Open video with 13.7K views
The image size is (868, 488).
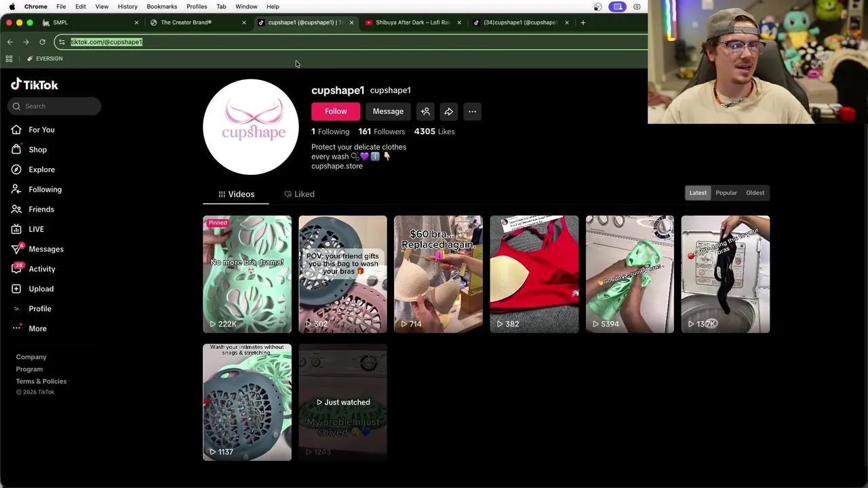pyautogui.click(x=726, y=274)
